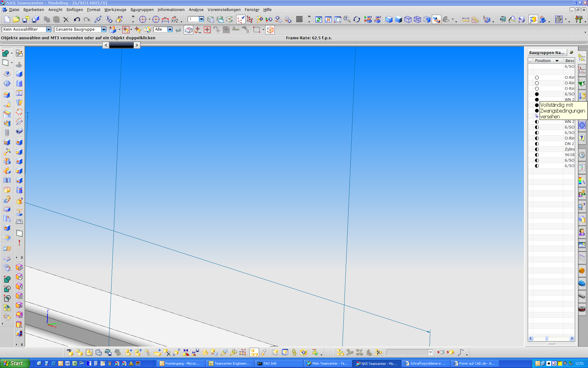Click the Undo arrow icon
This screenshot has width=588, height=368.
[77, 20]
